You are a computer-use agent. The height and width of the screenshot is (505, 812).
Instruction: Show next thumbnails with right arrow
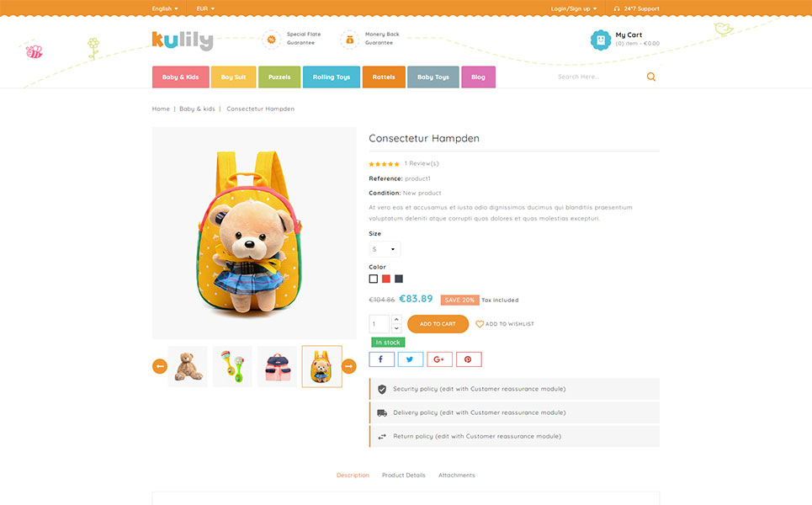pos(349,366)
